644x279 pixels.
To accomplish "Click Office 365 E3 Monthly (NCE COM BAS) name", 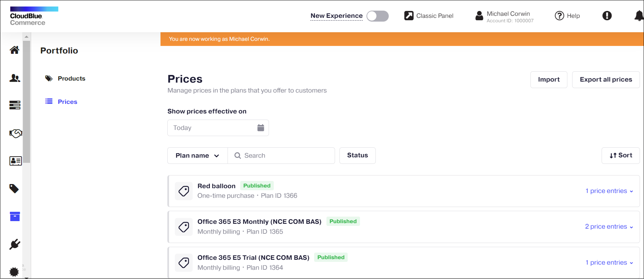I will (x=259, y=222).
